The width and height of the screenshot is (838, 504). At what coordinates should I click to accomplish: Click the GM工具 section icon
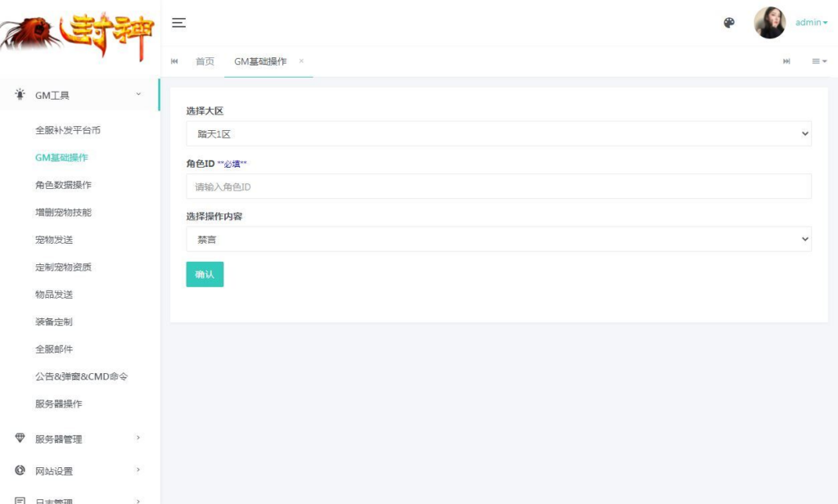click(x=19, y=94)
